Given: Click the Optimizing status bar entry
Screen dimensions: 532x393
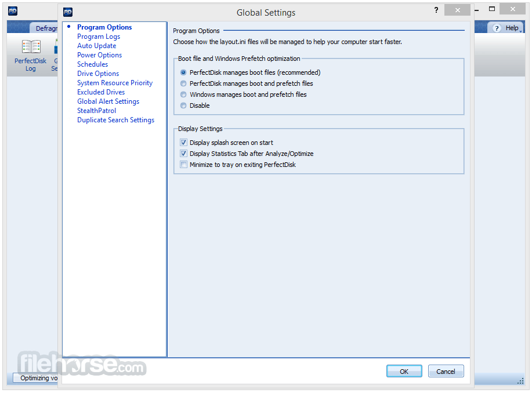Looking at the screenshot, I should (36, 378).
